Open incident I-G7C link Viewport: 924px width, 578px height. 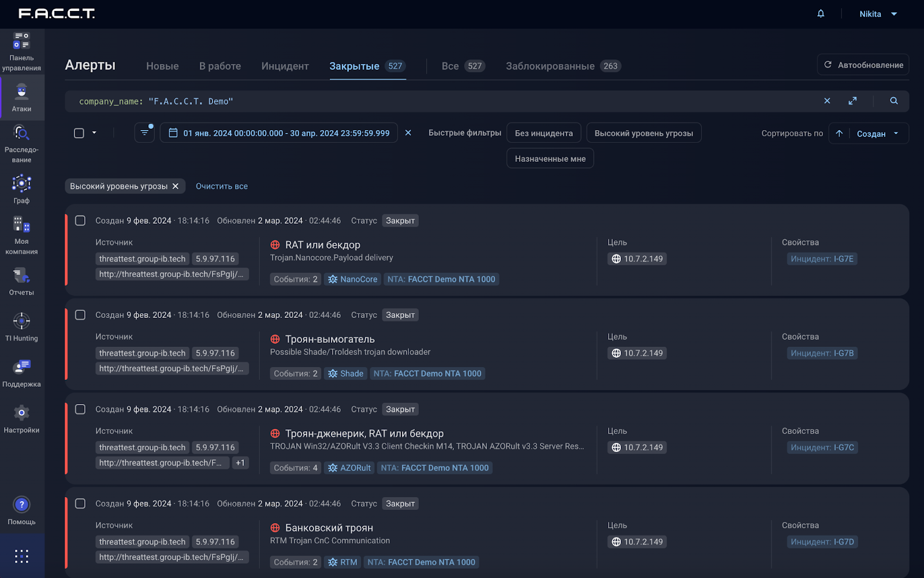[822, 447]
